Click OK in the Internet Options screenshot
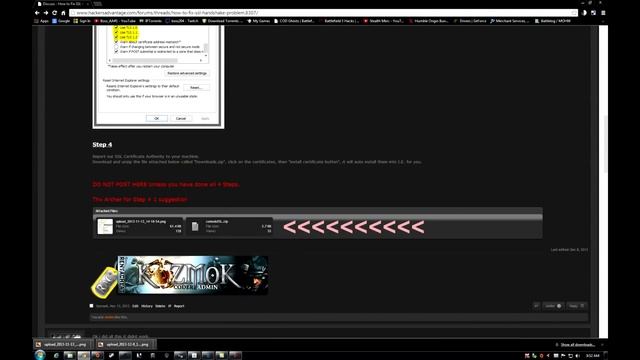Viewport: 640px width, 360px height. pos(157,118)
